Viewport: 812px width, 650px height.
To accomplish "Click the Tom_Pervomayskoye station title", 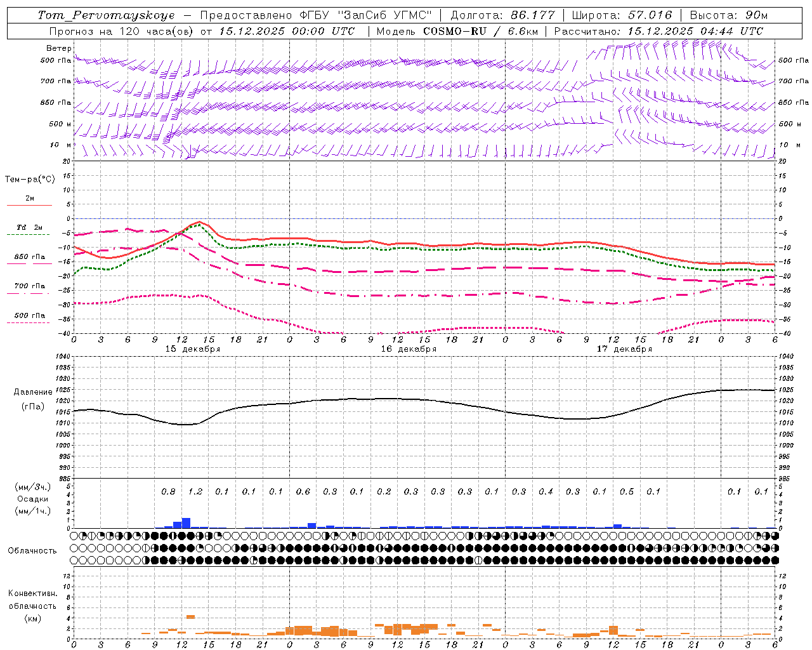I will point(106,15).
